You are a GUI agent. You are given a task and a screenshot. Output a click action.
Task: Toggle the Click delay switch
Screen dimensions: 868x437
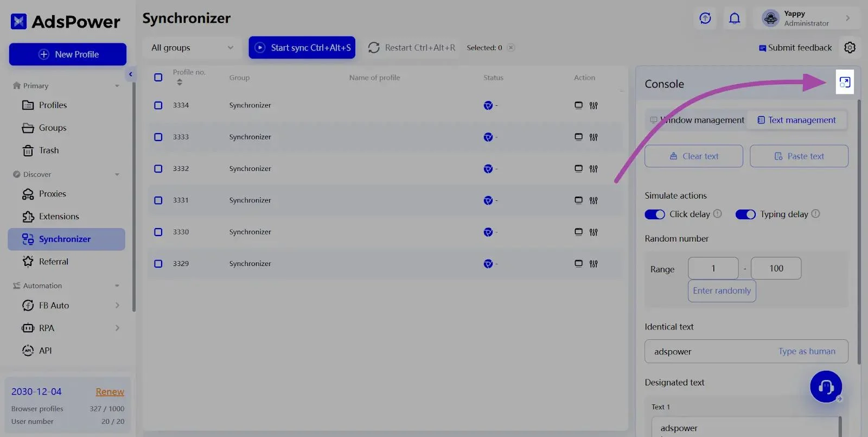point(655,214)
